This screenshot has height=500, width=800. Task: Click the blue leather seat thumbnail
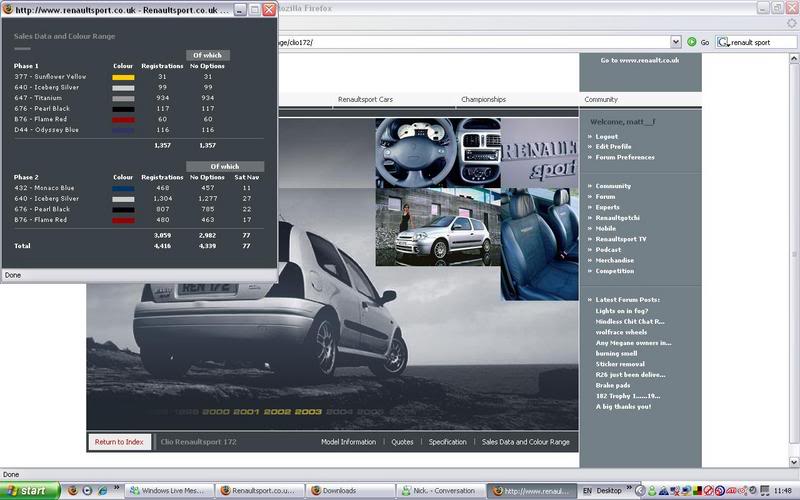(x=539, y=233)
